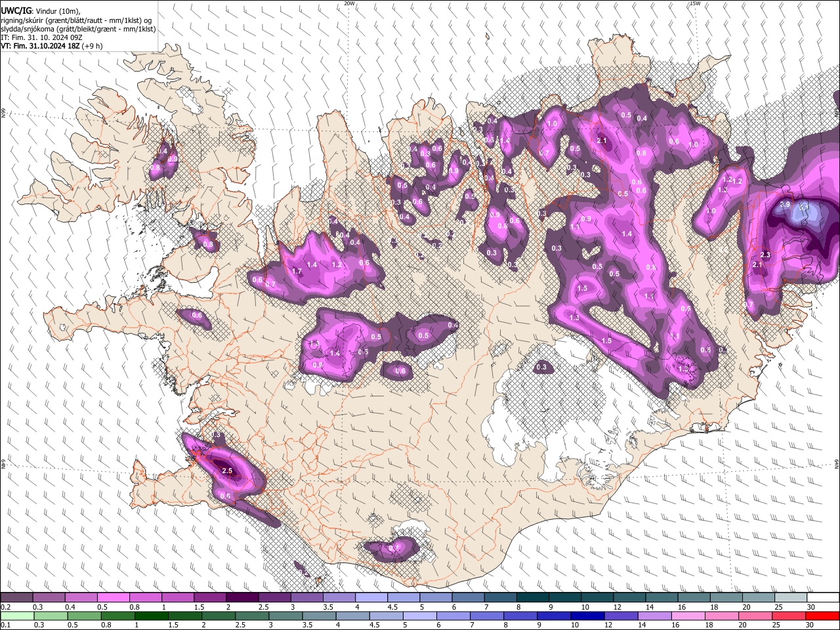
Task: Click the 15W longitude label at the top
Action: [695, 3]
